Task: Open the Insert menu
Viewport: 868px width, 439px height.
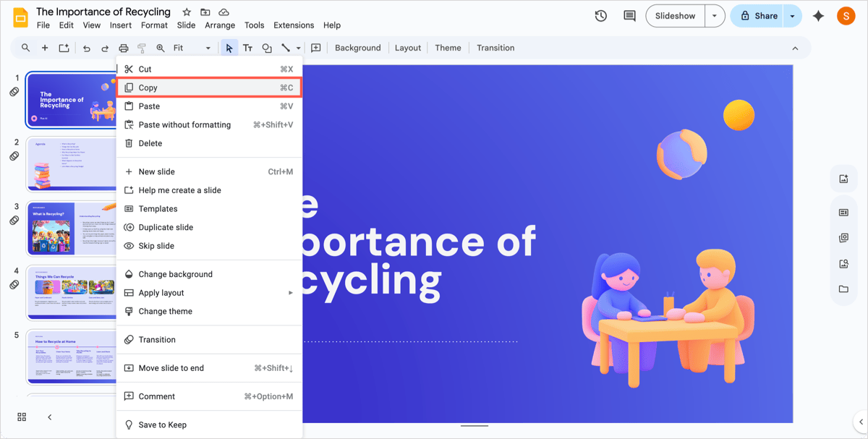Action: pos(121,25)
